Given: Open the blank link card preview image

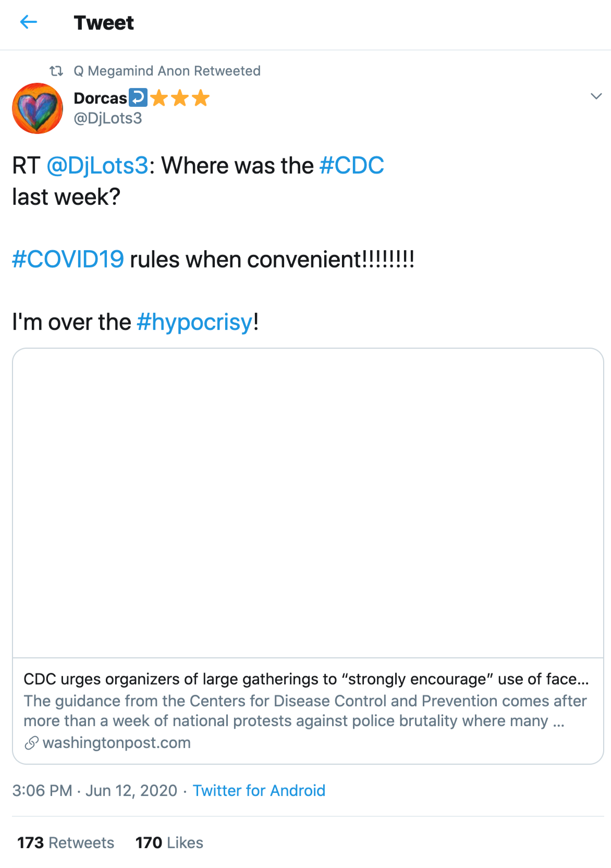Looking at the screenshot, I should click(x=308, y=503).
